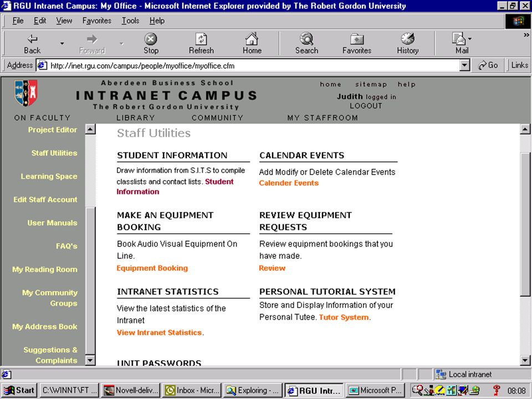Click the page icon in address bar
The image size is (532, 399).
tap(42, 65)
